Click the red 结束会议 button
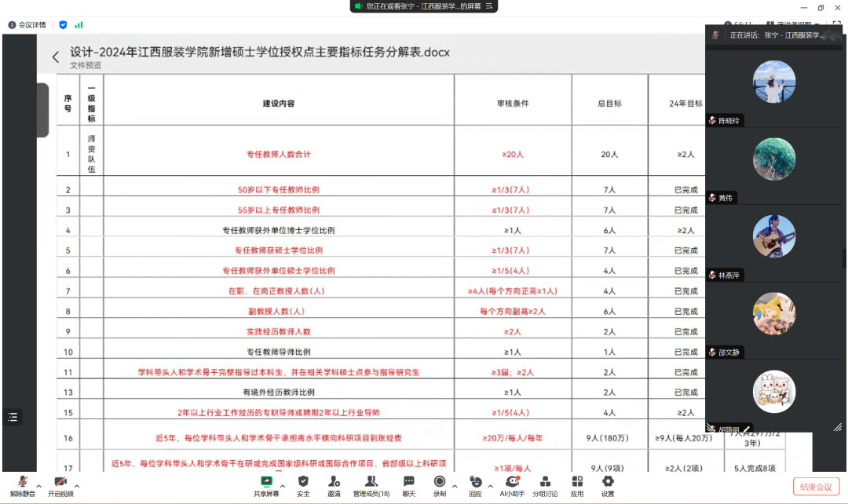 816,487
